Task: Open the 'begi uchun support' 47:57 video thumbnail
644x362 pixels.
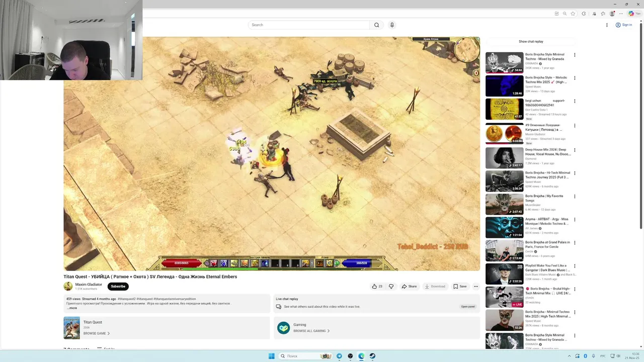Action: [504, 109]
